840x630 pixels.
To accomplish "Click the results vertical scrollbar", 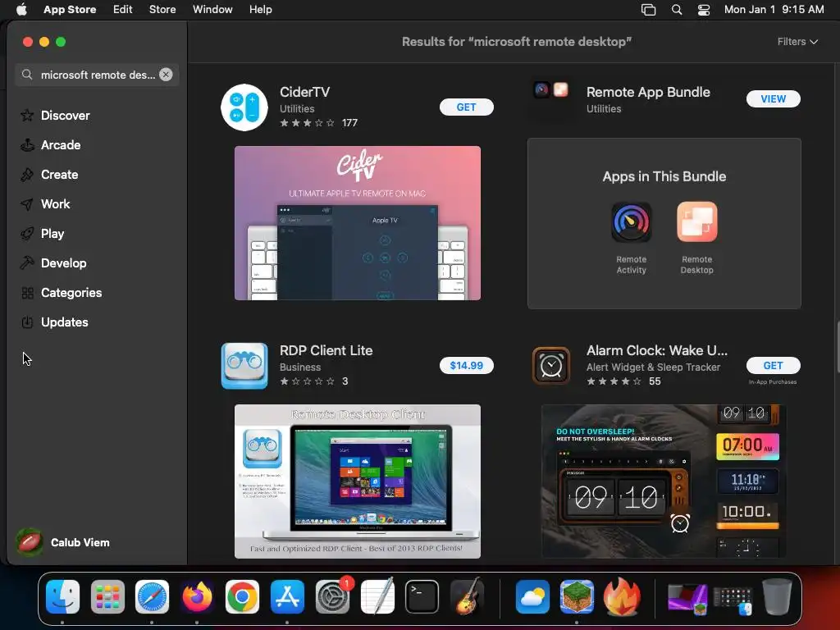I will pyautogui.click(x=838, y=347).
